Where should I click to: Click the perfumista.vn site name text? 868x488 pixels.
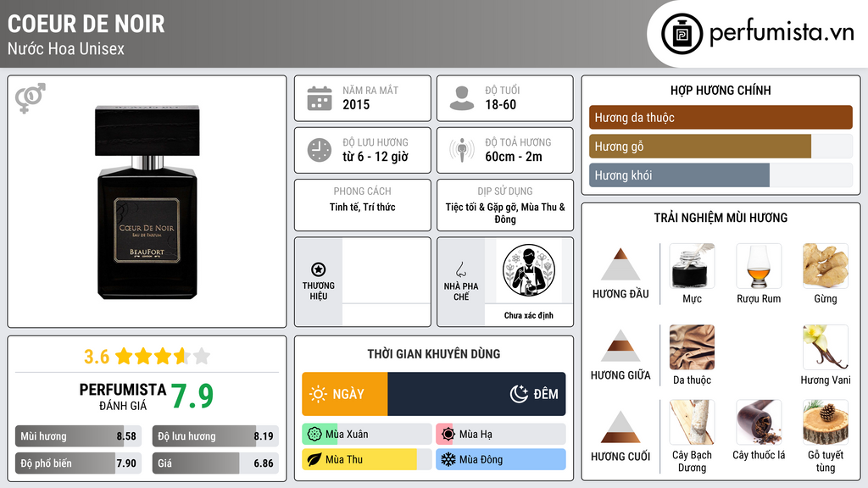pos(782,32)
